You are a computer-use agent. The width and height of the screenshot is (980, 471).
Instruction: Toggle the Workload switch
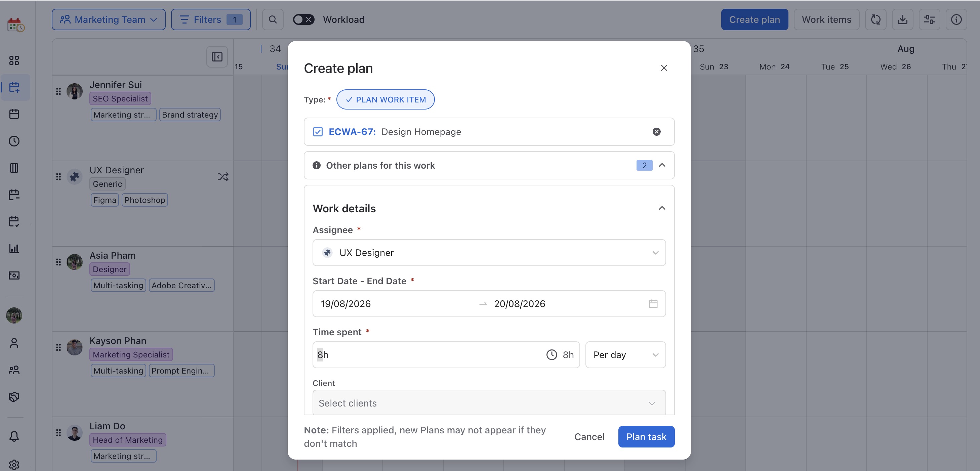(303, 19)
